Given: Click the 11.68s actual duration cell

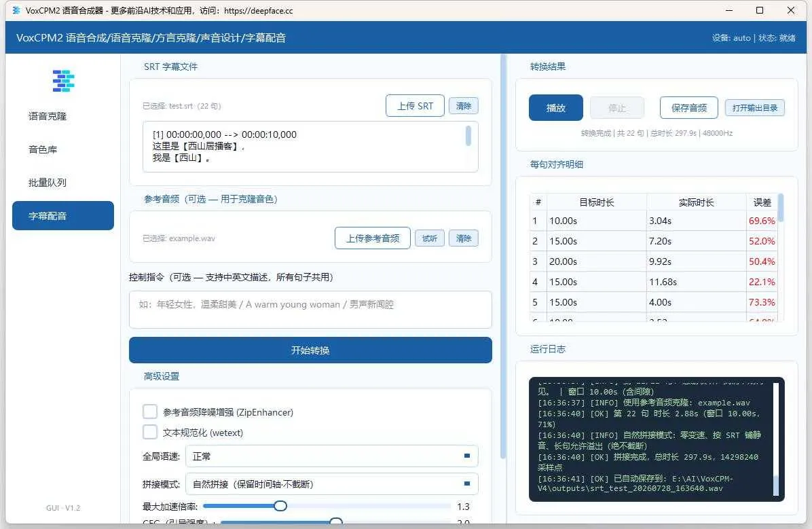Looking at the screenshot, I should pos(696,282).
